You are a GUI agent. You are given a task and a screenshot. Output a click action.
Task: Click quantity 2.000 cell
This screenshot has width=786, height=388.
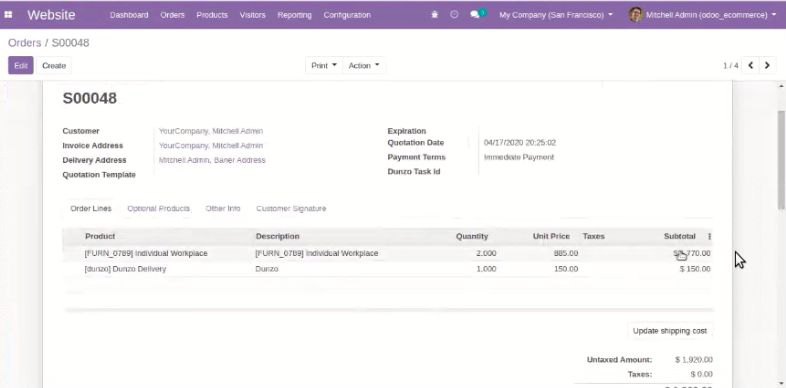pyautogui.click(x=486, y=253)
